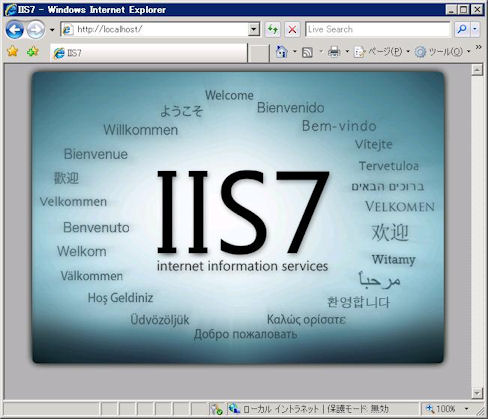This screenshot has width=488, height=419.
Task: Close the Internet Explorer window
Action: (477, 10)
